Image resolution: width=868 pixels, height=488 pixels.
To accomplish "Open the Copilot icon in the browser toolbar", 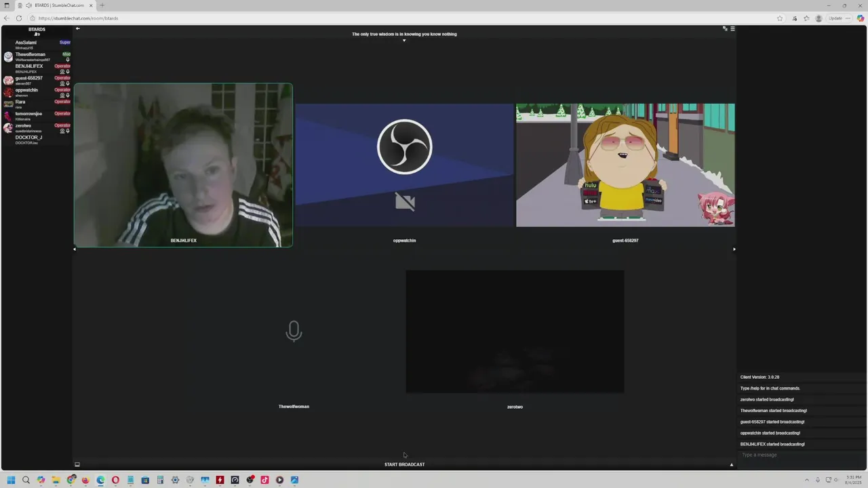I will [861, 18].
